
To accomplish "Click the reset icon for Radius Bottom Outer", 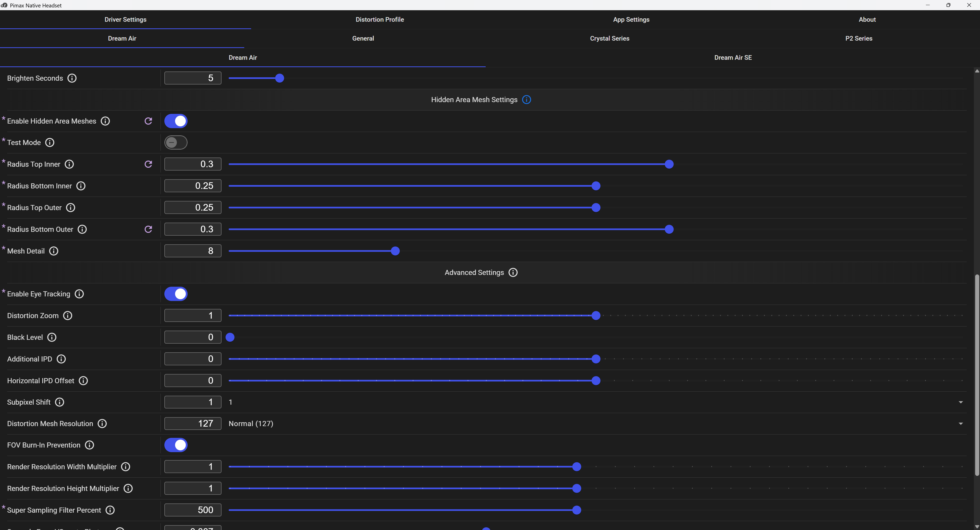I will coord(148,229).
